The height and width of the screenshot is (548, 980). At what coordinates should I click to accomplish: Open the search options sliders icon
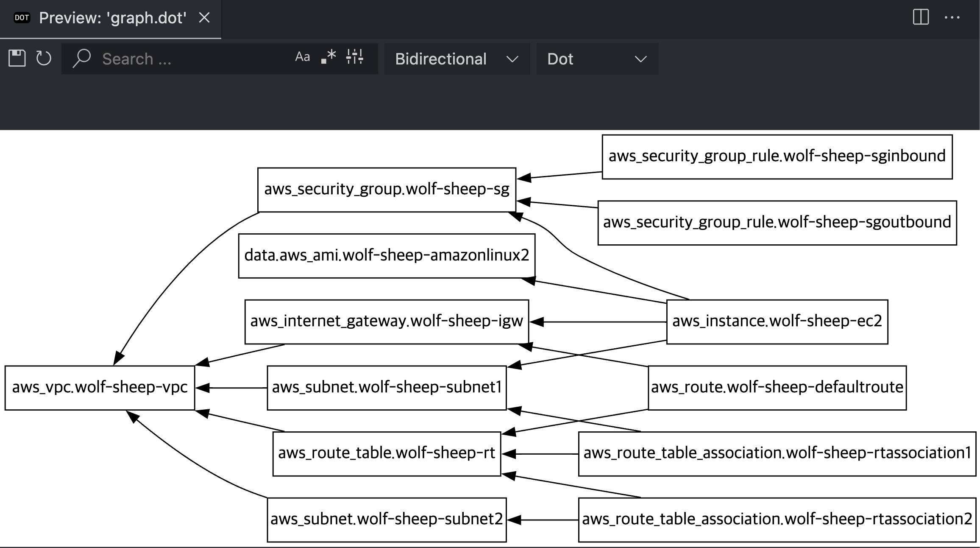click(x=354, y=57)
